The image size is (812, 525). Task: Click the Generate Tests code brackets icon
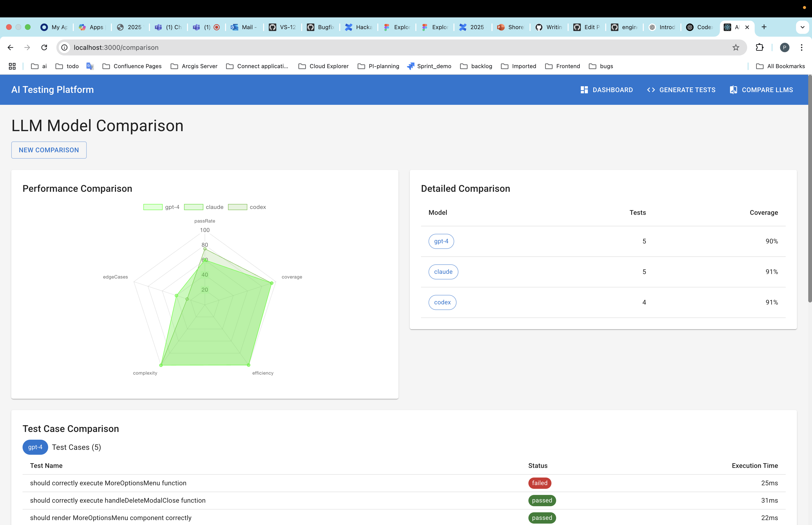[651, 90]
